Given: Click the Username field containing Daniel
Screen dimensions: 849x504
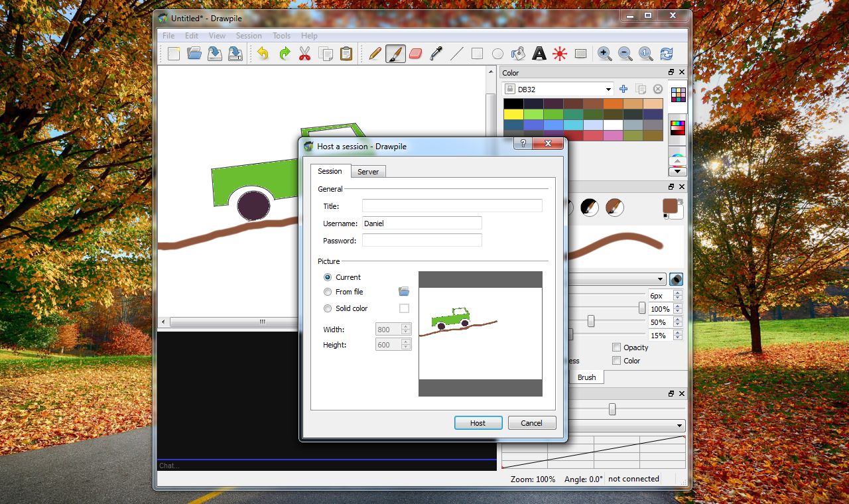Looking at the screenshot, I should coord(422,223).
